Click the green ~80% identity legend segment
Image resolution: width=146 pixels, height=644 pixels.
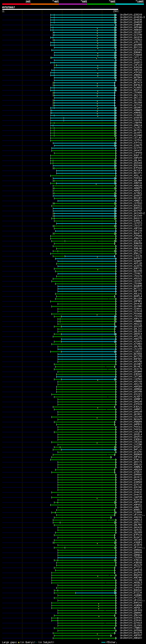coord(101,4)
